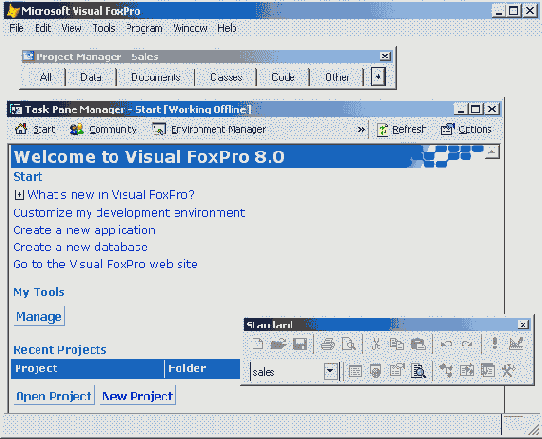This screenshot has width=542, height=439.
Task: Open the sales database dropdown arrow
Action: 331,371
